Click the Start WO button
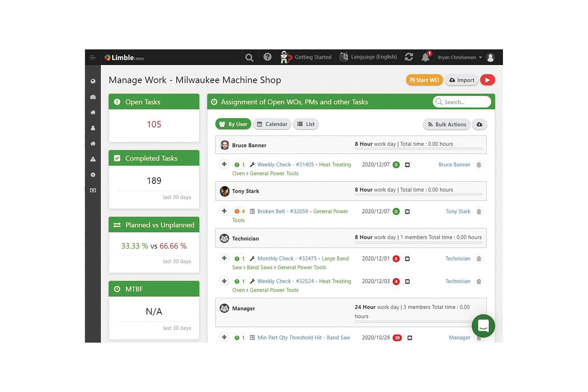588x392 pixels. click(424, 80)
